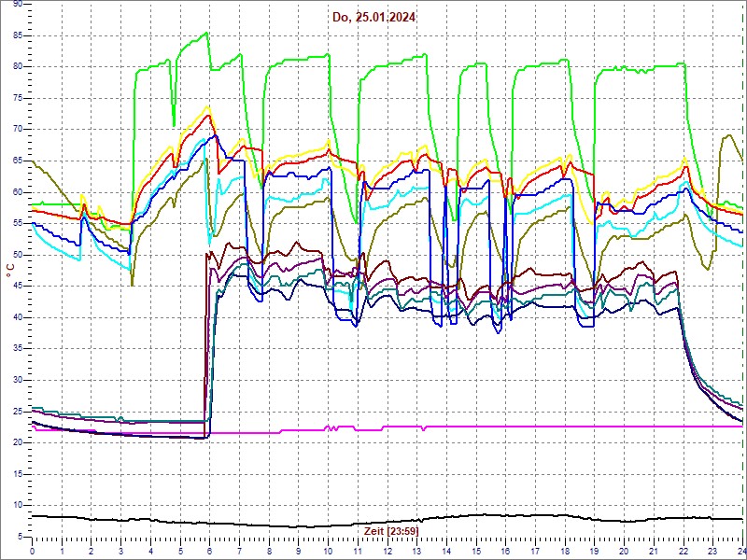Image resolution: width=747 pixels, height=560 pixels.
Task: Click the chart title 'Do, 25.01.2024'
Action: click(x=374, y=18)
